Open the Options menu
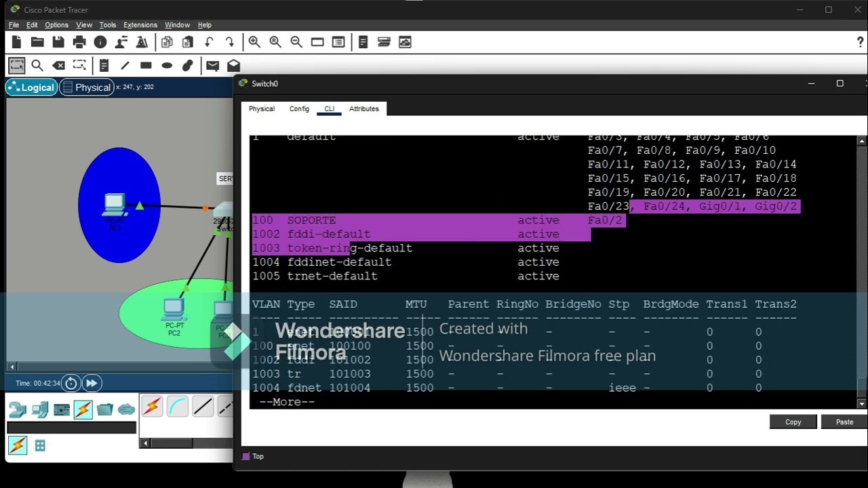868x488 pixels. click(x=57, y=25)
